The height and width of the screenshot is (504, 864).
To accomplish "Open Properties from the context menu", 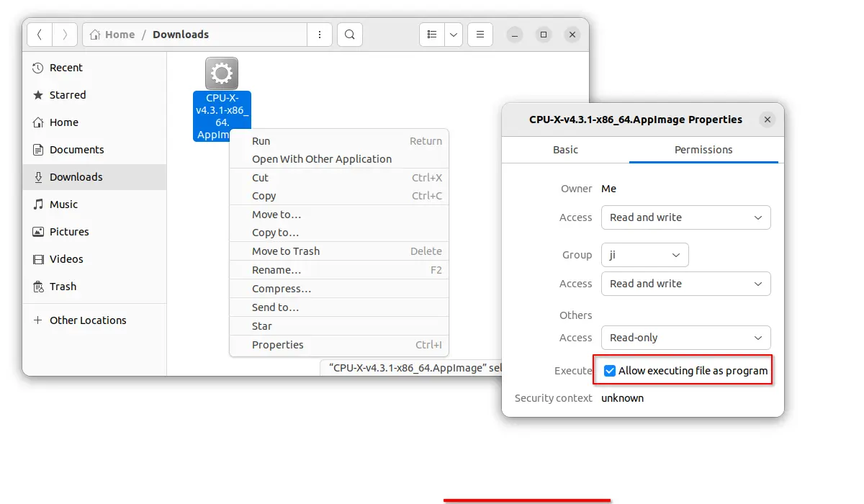I will (339, 345).
